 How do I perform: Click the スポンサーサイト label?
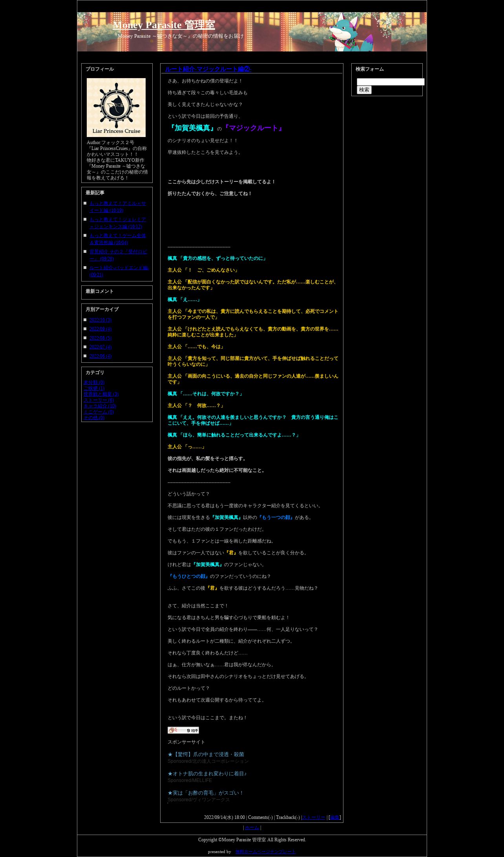[186, 742]
